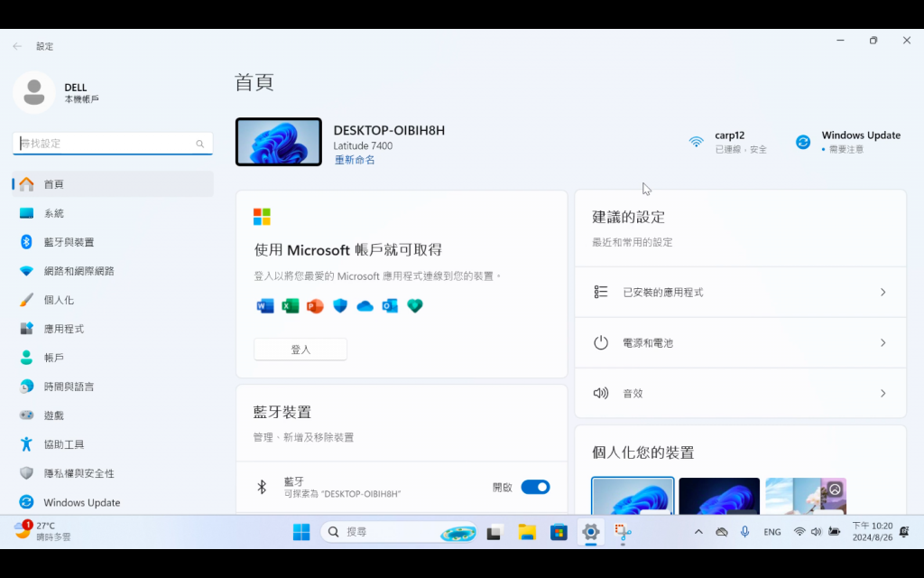Open the weather widget showing 27°C

coord(42,531)
